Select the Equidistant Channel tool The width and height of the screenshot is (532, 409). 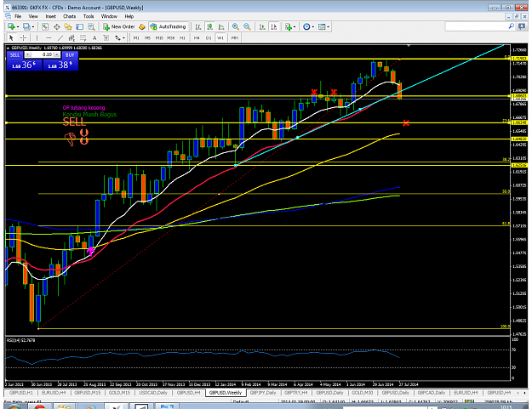point(72,38)
